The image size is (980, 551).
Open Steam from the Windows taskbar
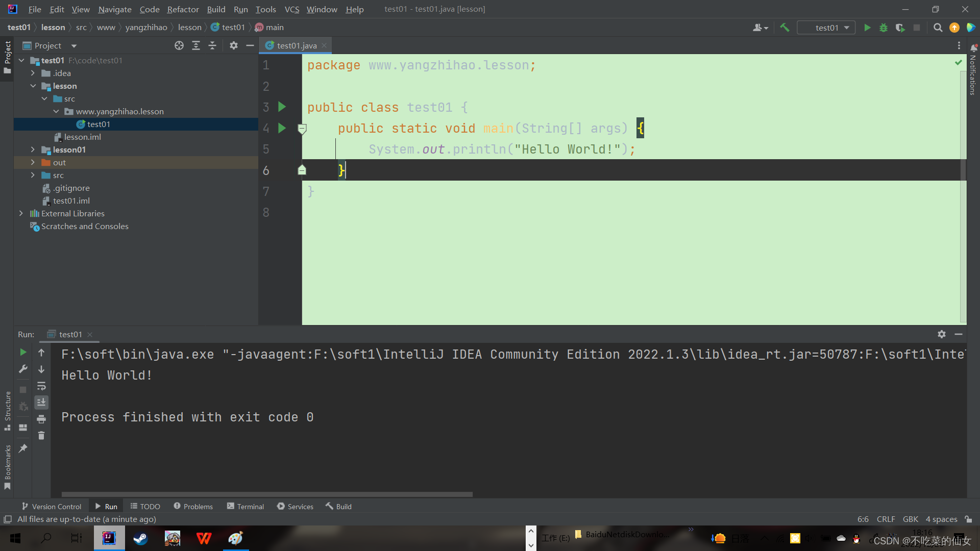[140, 538]
